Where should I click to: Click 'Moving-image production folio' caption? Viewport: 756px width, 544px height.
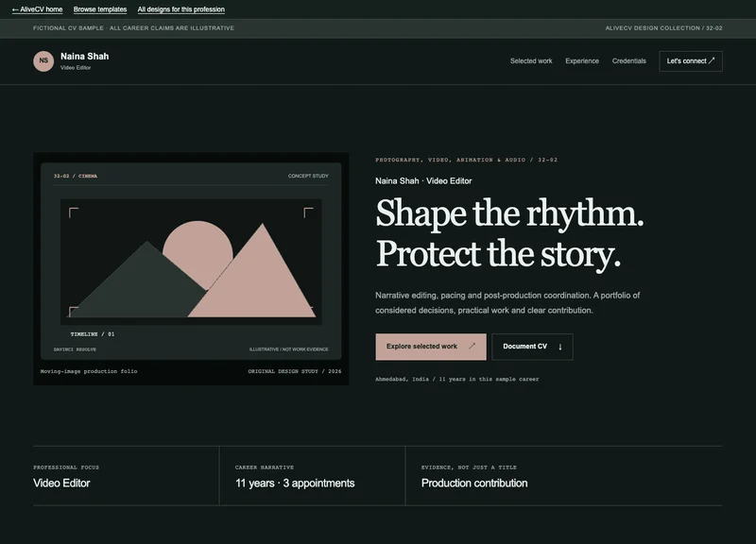[89, 371]
